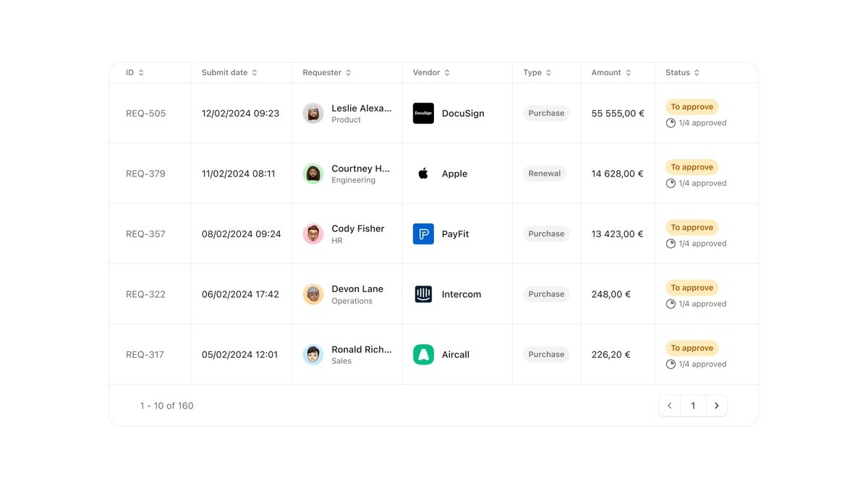Click approval progress icon in REQ-322 row
Image resolution: width=868 pixels, height=488 pixels.
click(x=671, y=304)
